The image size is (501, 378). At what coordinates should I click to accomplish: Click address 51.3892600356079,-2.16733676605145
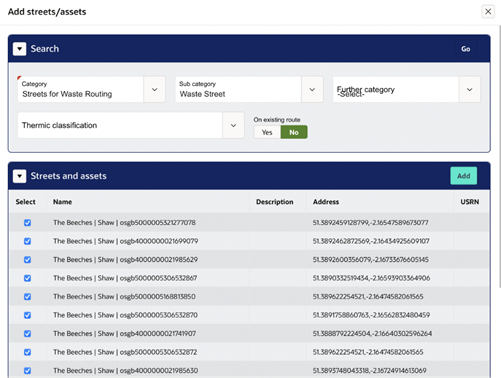click(370, 260)
